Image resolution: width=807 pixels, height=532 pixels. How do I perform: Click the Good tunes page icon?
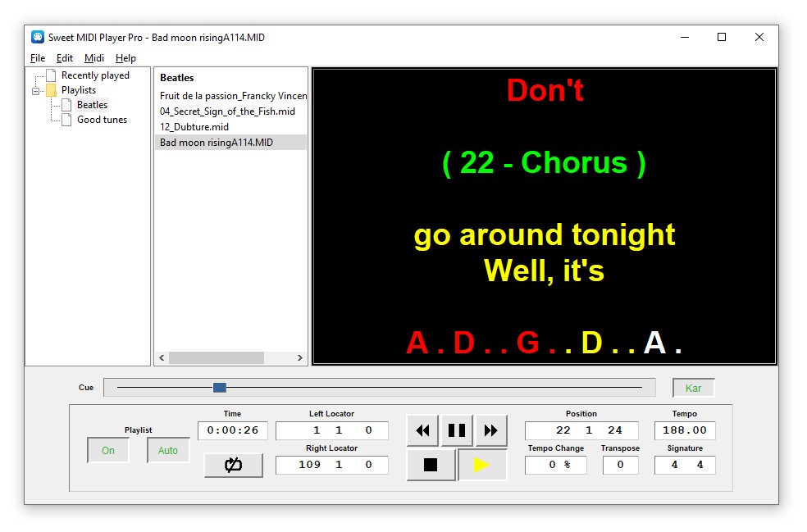(x=66, y=120)
